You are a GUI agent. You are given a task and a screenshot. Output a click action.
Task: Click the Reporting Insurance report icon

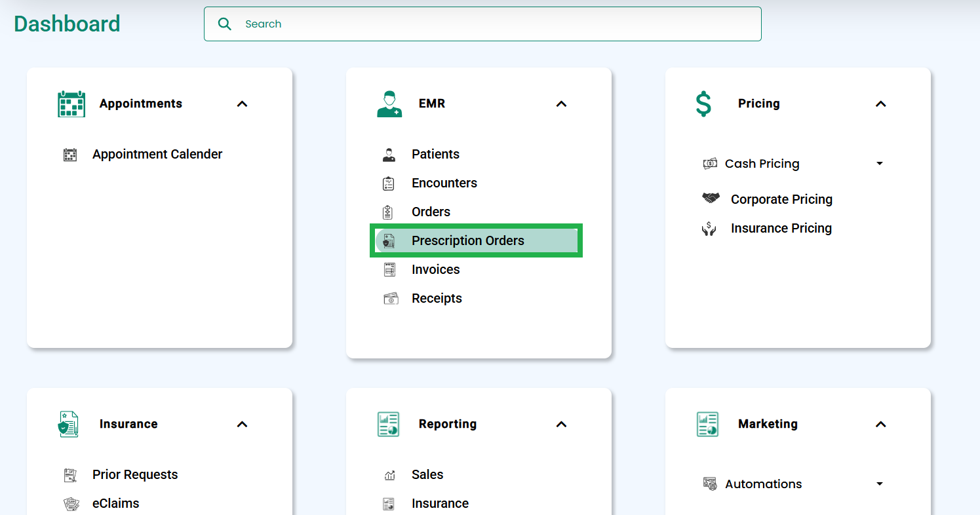pyautogui.click(x=389, y=504)
